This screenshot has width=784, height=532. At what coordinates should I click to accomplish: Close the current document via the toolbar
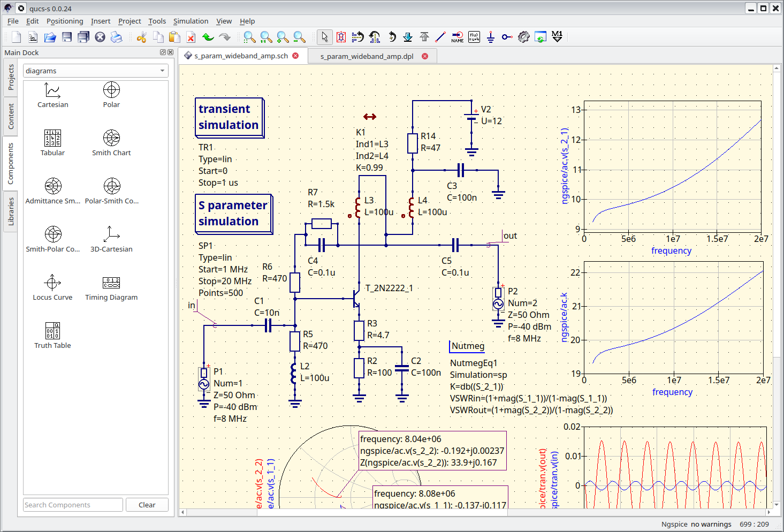click(100, 37)
